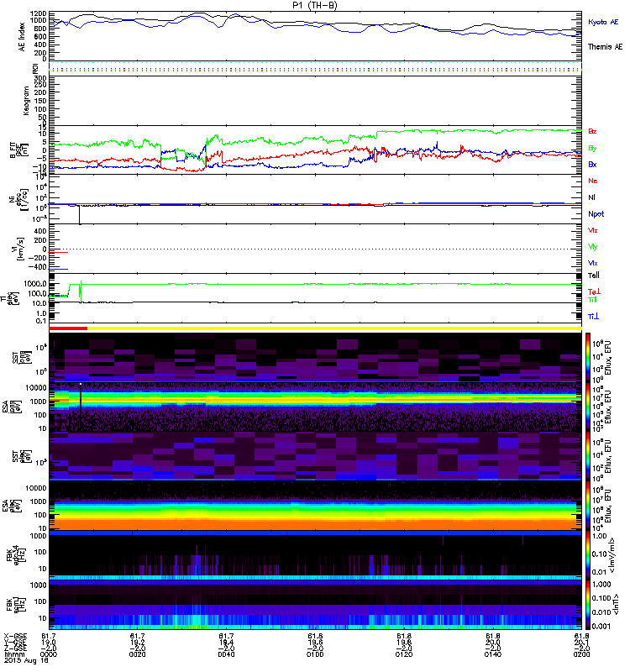Click the date label 2015 Aug 18
Viewport: 630px width, 672px height.
point(26,660)
